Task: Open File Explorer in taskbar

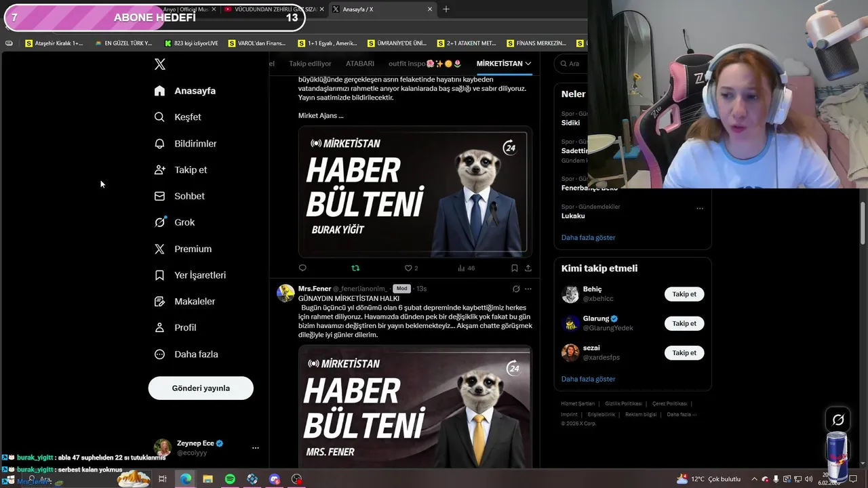Action: pos(208,479)
